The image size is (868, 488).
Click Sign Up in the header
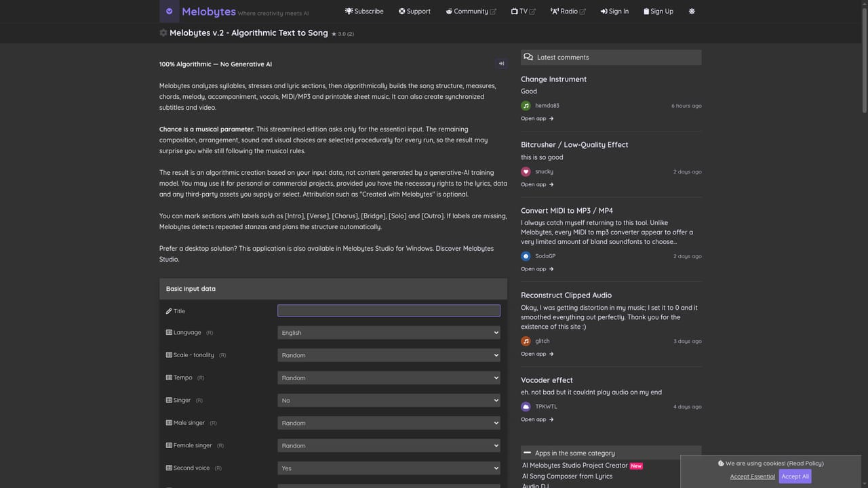(658, 12)
